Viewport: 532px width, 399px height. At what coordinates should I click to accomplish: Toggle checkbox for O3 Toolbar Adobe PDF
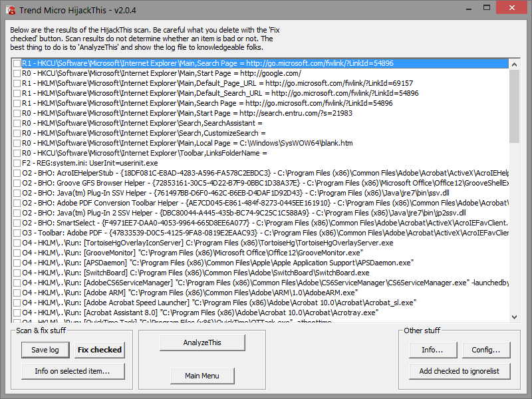click(17, 233)
